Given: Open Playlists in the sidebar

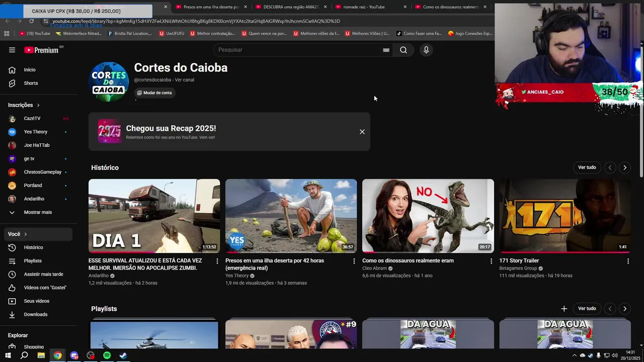Looking at the screenshot, I should (x=33, y=261).
